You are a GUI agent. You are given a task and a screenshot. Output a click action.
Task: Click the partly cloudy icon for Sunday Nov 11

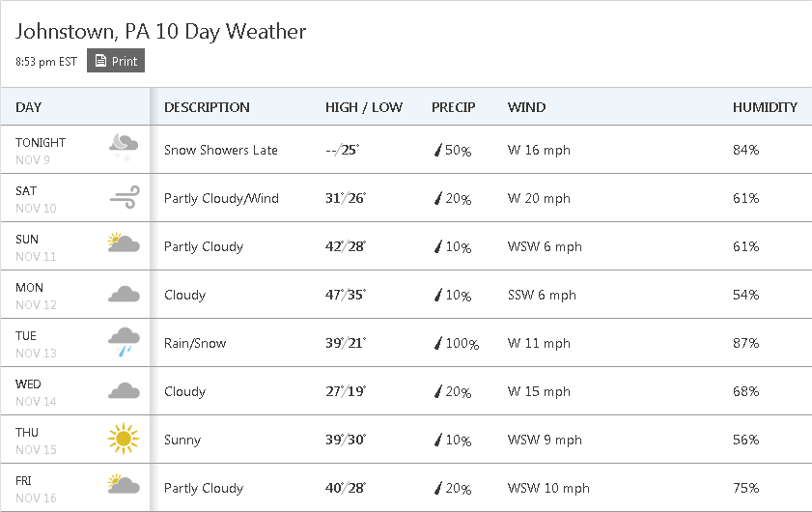[x=124, y=242]
